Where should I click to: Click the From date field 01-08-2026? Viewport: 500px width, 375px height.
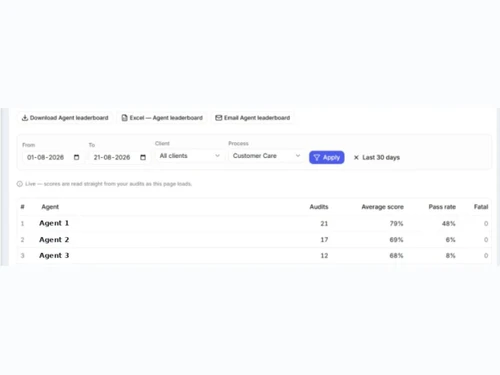click(53, 157)
